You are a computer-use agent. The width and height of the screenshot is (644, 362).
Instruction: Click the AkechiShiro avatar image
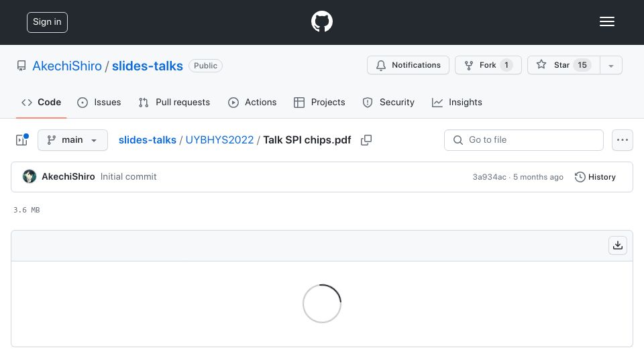(29, 176)
